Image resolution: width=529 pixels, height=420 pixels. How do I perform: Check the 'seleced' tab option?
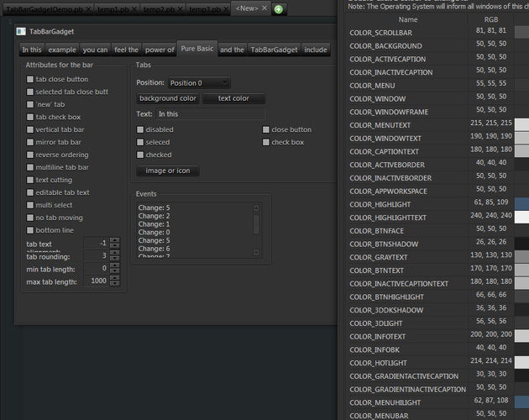click(140, 142)
